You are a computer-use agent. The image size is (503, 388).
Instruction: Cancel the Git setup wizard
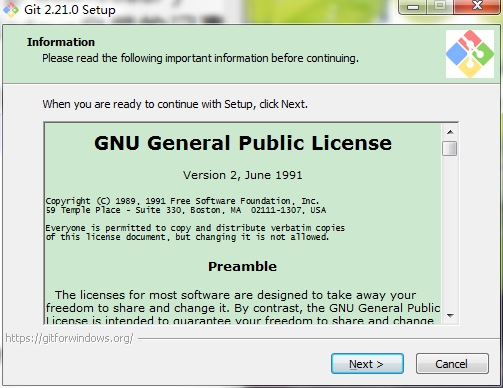(x=452, y=364)
